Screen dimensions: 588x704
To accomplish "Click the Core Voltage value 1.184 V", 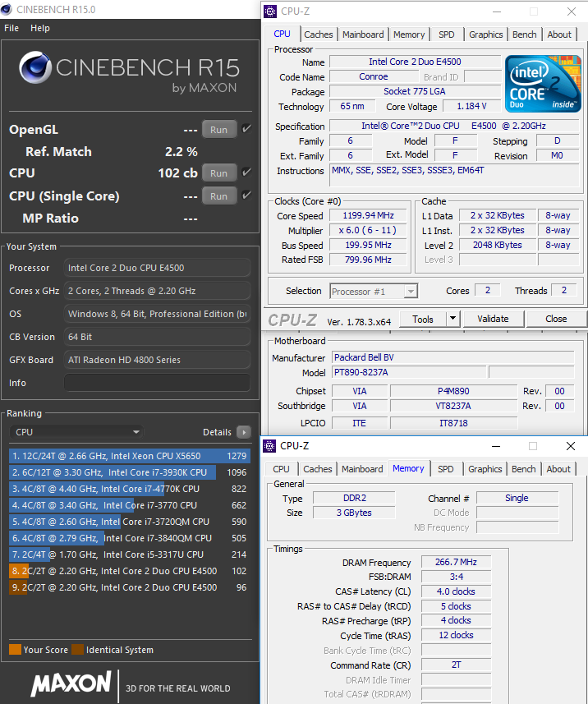I will pos(471,106).
